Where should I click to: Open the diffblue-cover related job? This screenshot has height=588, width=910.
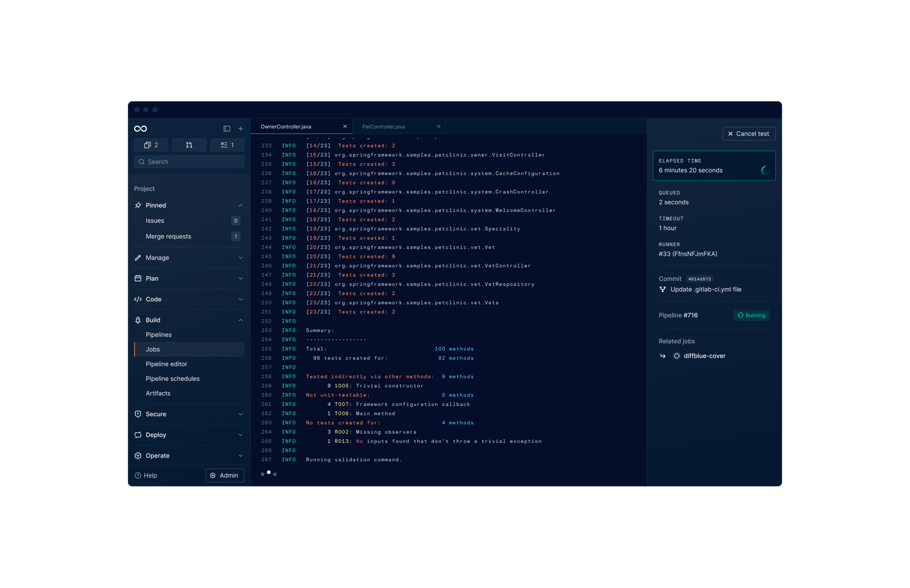pos(704,356)
